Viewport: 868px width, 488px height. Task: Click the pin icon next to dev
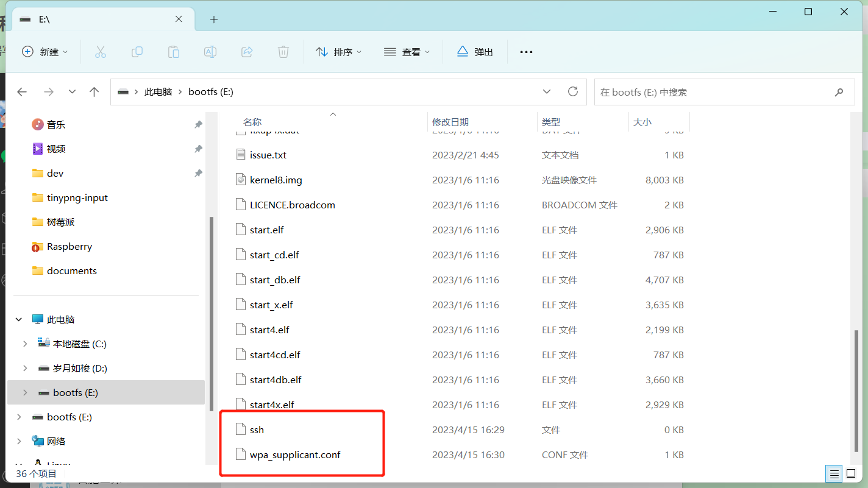198,173
